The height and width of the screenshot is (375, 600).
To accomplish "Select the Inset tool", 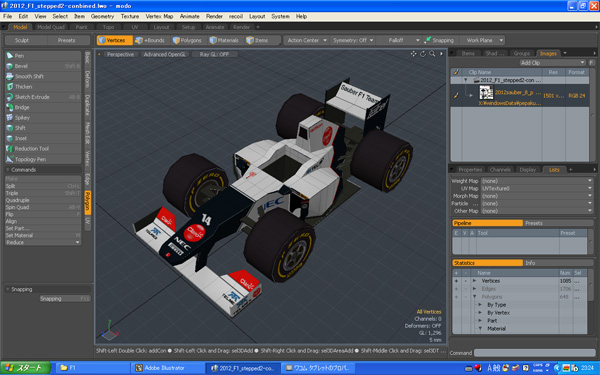I will click(x=43, y=139).
